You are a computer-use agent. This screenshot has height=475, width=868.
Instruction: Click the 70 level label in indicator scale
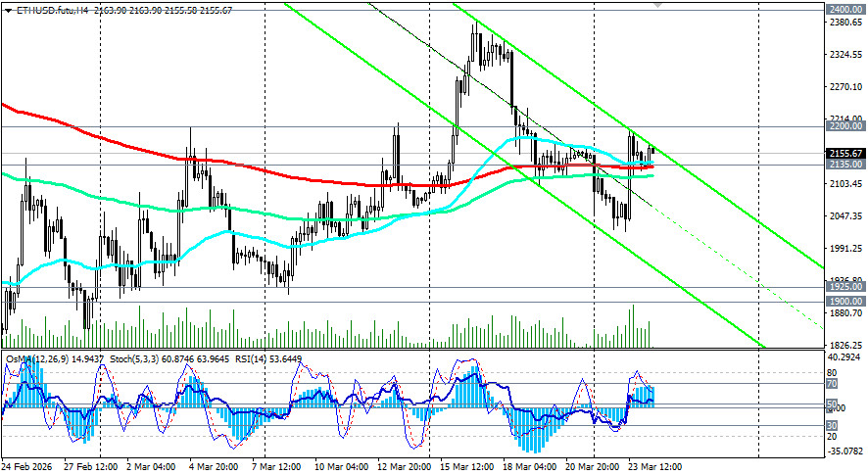coord(832,384)
